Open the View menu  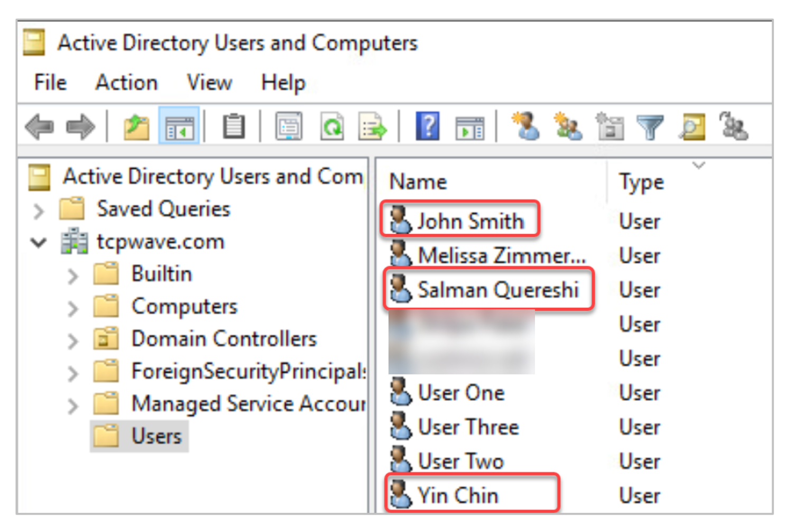(209, 83)
